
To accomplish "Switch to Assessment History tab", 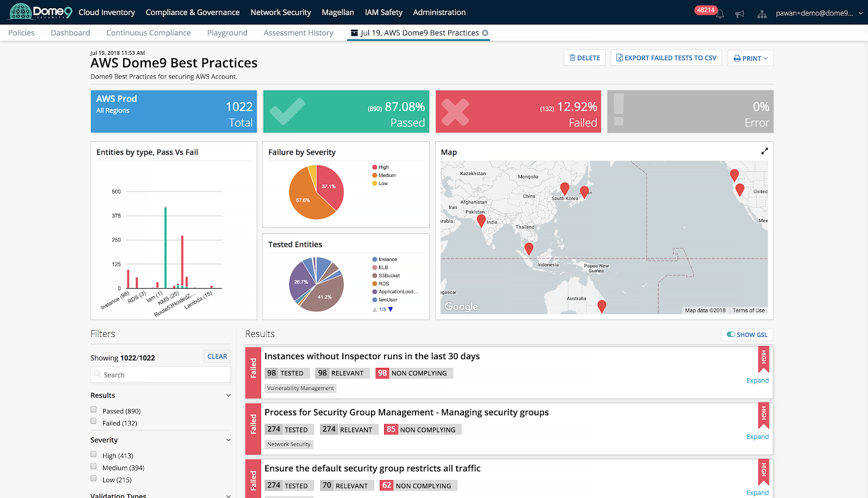I will tap(298, 33).
